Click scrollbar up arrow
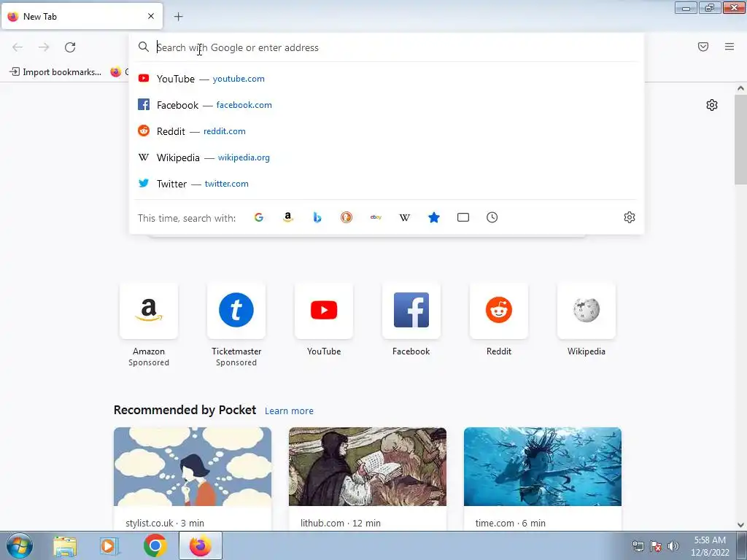 740,88
